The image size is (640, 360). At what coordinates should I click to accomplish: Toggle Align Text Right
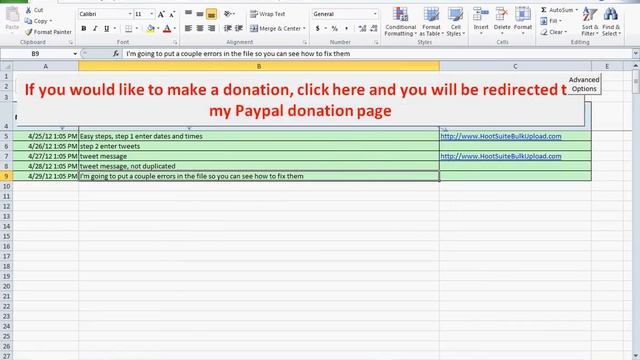(x=211, y=28)
